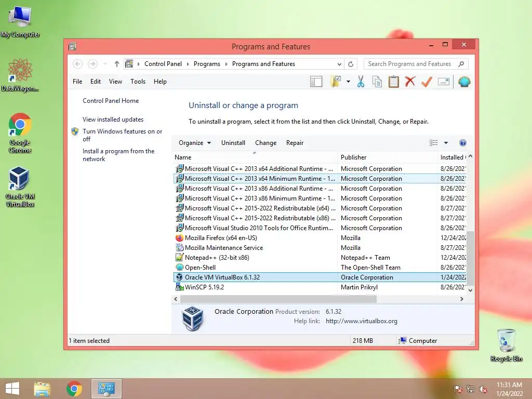Click the Change button
Viewport: 532px width, 399px height.
tap(265, 143)
